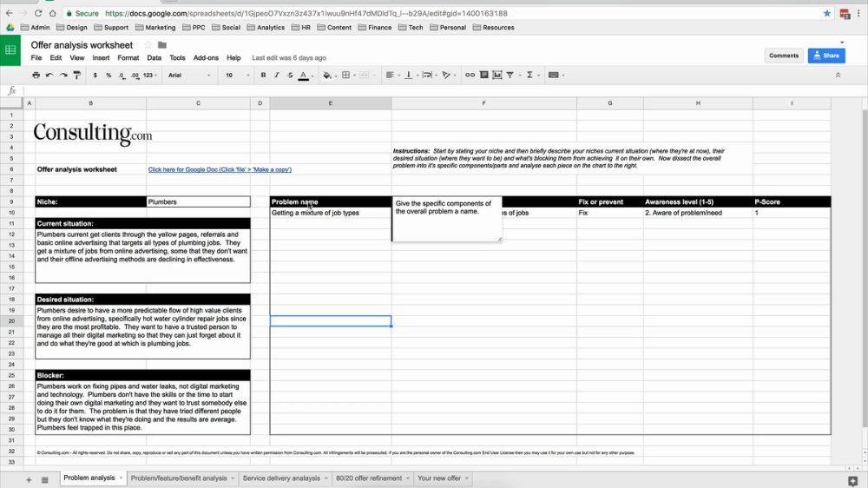Click the undo arrow icon
This screenshot has width=868, height=488.
49,75
